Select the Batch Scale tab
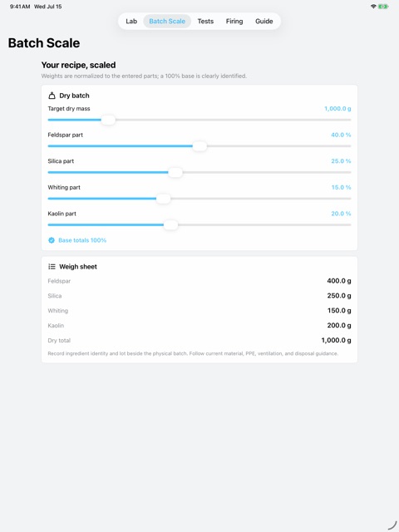This screenshot has width=399, height=532. 167,21
